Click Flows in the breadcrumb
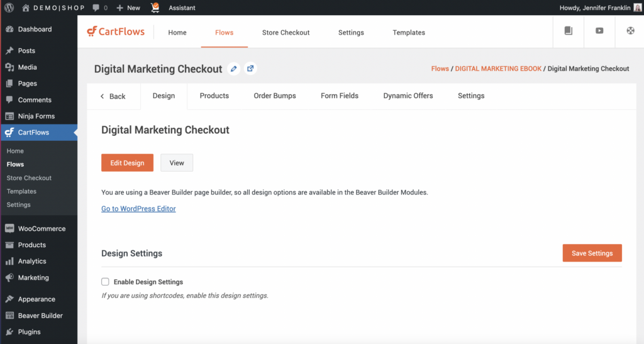Screen dimensions: 644x344 click(x=440, y=69)
